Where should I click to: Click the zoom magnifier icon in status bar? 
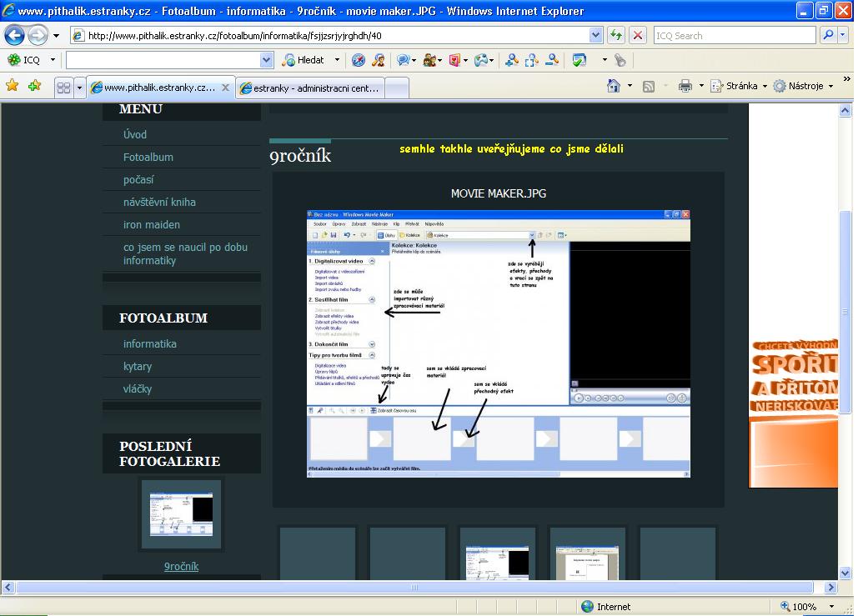coord(785,606)
